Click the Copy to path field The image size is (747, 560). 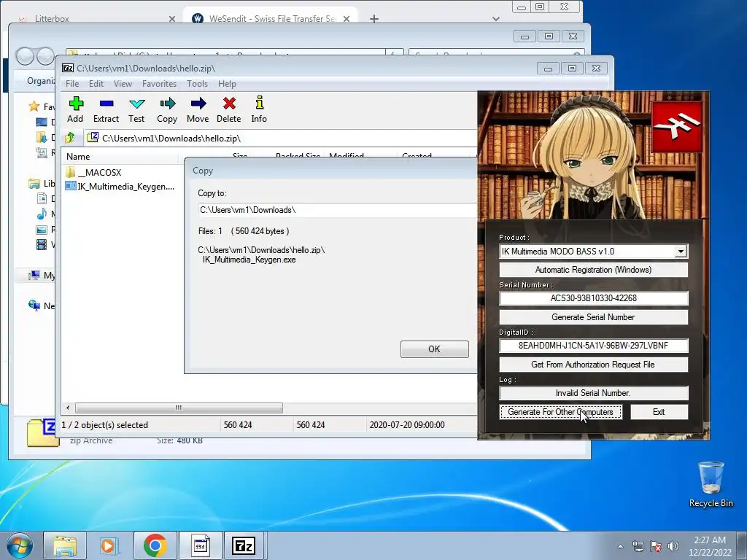[337, 210]
